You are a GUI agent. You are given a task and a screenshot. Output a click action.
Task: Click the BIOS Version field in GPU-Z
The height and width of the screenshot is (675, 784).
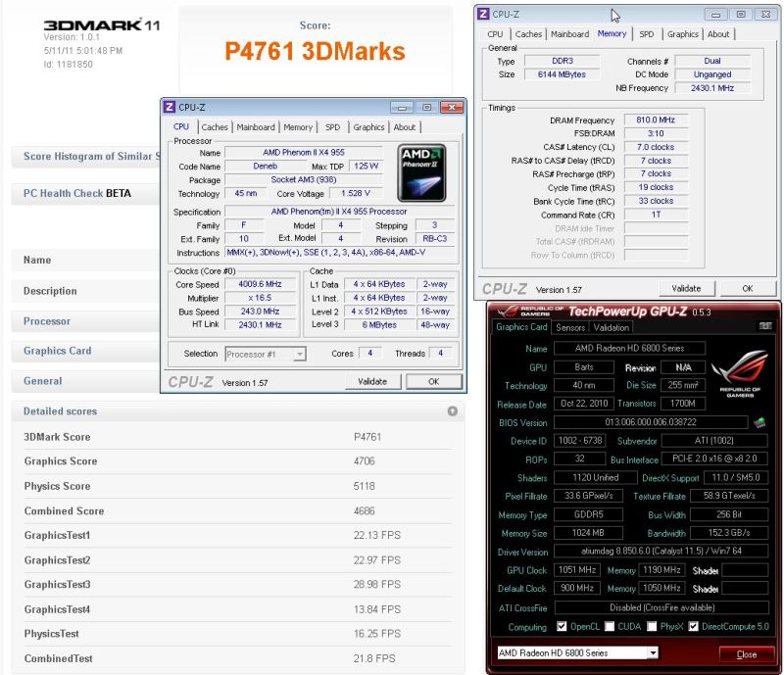[651, 422]
